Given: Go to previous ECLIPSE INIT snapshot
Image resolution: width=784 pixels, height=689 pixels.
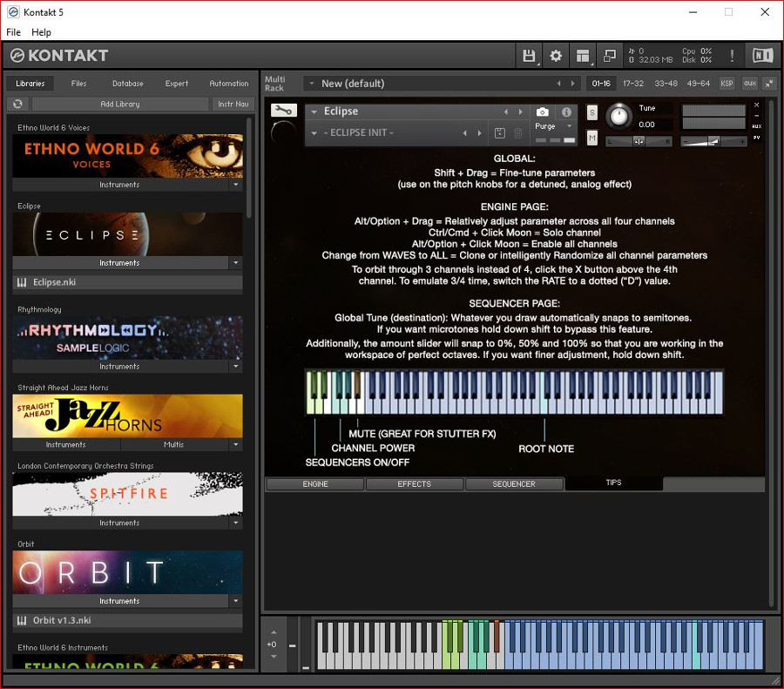Looking at the screenshot, I should pos(465,133).
